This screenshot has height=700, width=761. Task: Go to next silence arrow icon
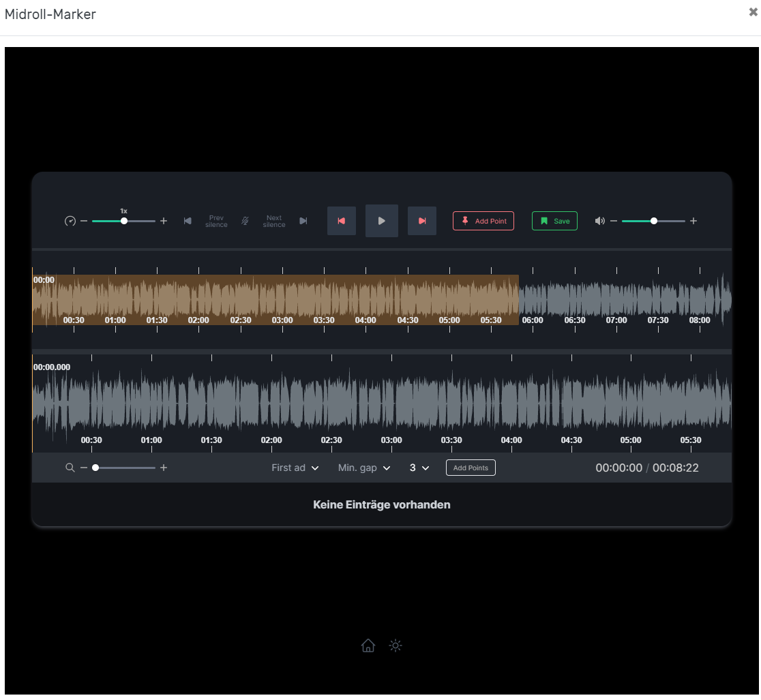point(303,221)
